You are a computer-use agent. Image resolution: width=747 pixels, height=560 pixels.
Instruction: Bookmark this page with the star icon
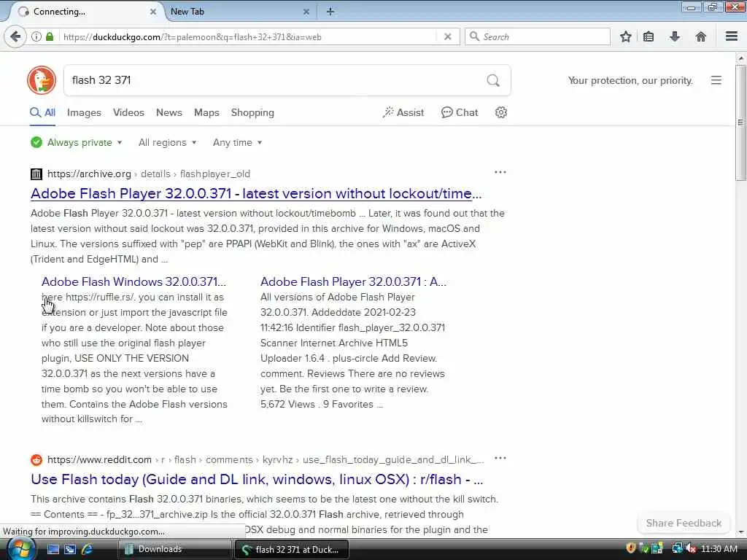(x=625, y=36)
